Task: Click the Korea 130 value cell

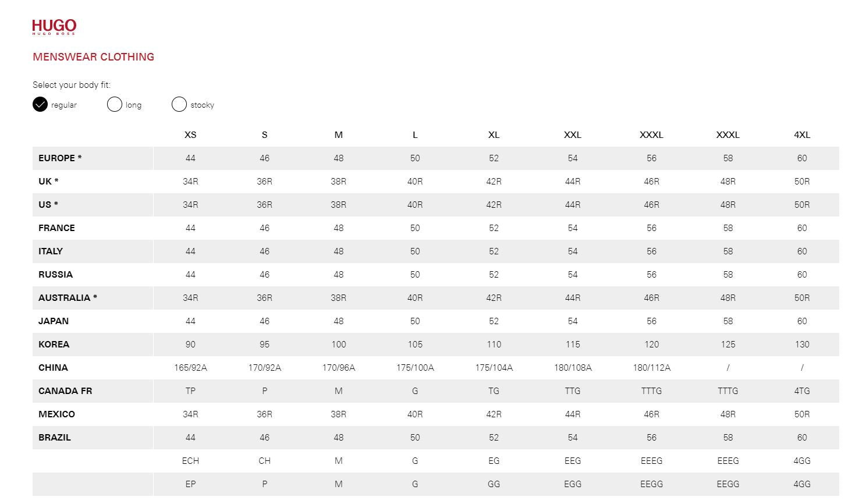Action: tap(801, 345)
